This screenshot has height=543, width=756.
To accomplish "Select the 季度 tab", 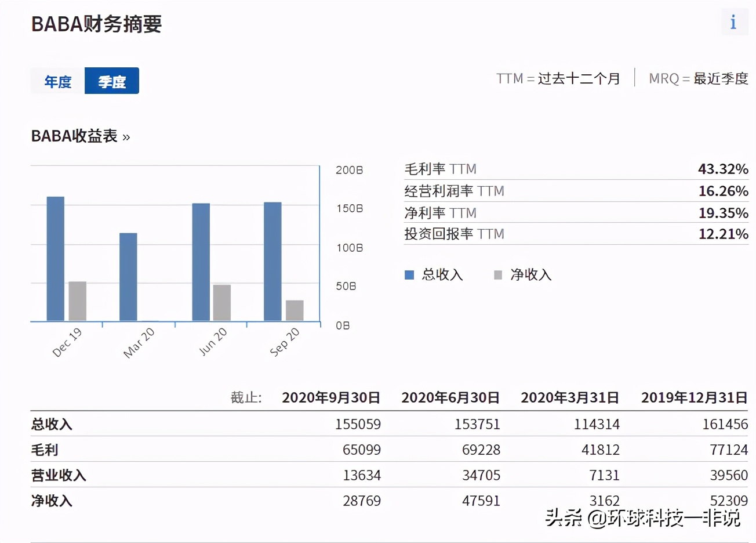I will click(112, 81).
